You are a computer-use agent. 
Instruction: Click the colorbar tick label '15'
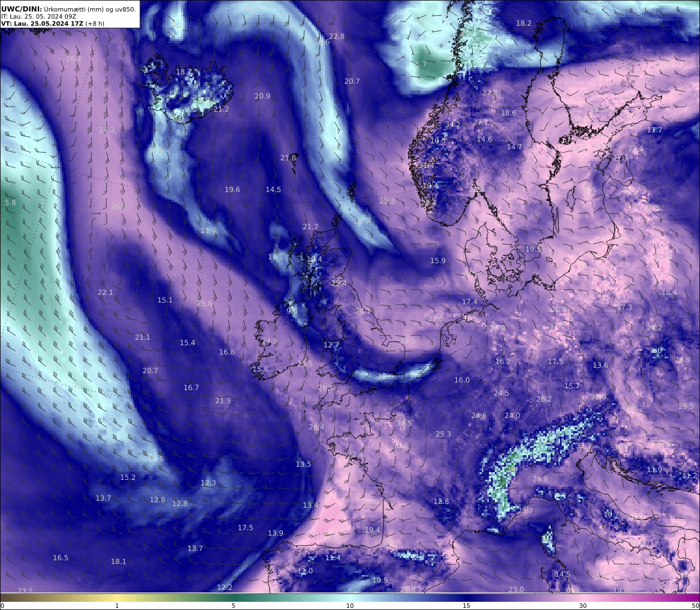click(466, 606)
